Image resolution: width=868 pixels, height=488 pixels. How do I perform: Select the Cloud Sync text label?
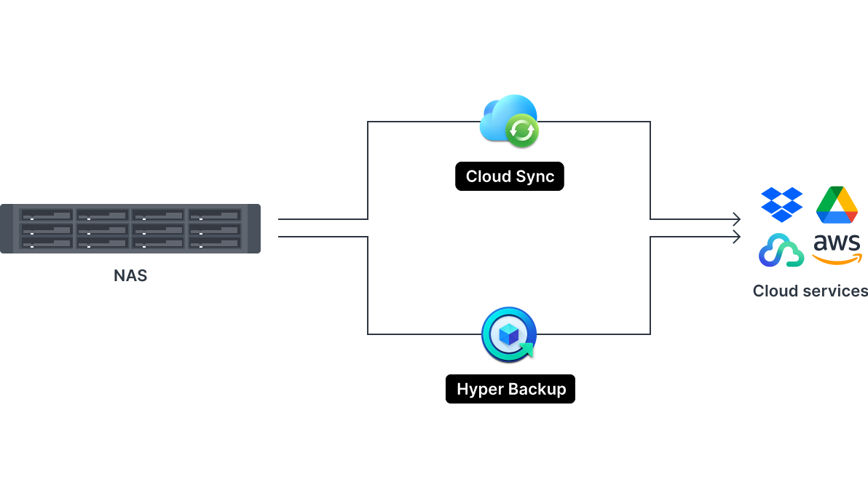(x=510, y=176)
